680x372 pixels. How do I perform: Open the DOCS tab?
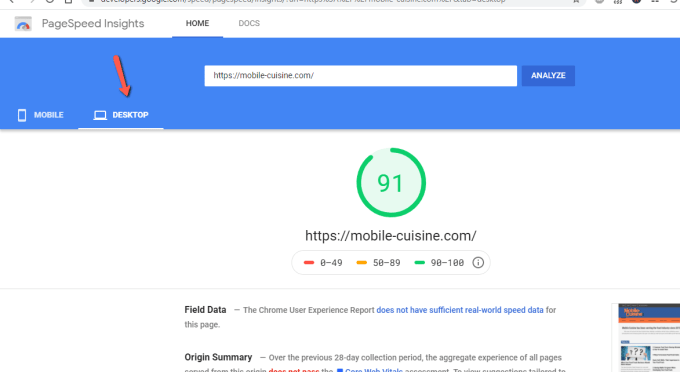tap(249, 23)
